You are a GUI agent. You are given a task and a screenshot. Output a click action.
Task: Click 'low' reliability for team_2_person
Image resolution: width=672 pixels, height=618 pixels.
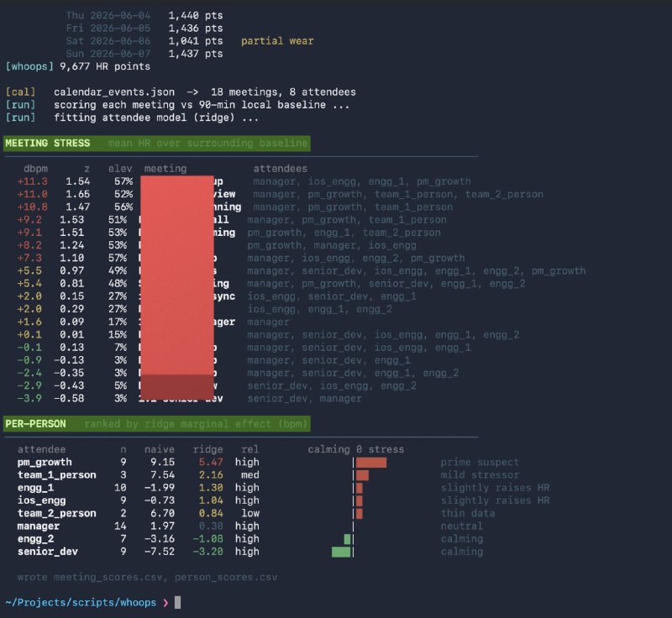[250, 513]
